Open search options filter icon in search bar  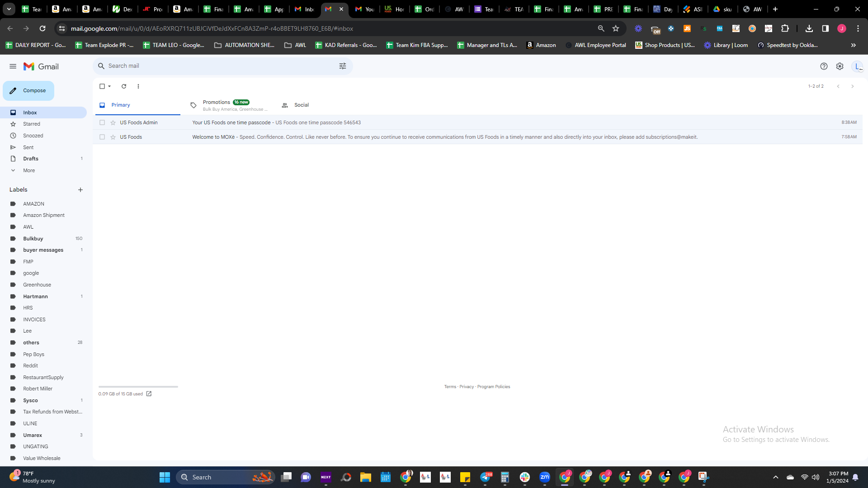click(x=343, y=66)
